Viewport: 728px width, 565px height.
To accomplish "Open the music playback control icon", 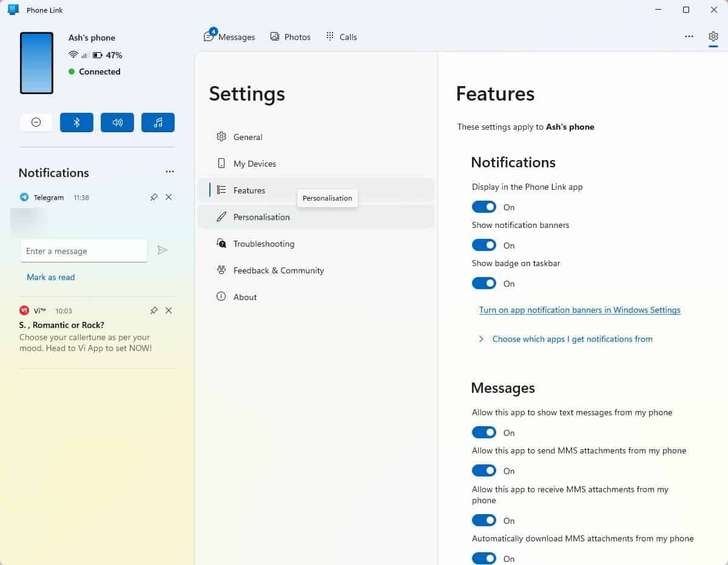I will tap(158, 122).
